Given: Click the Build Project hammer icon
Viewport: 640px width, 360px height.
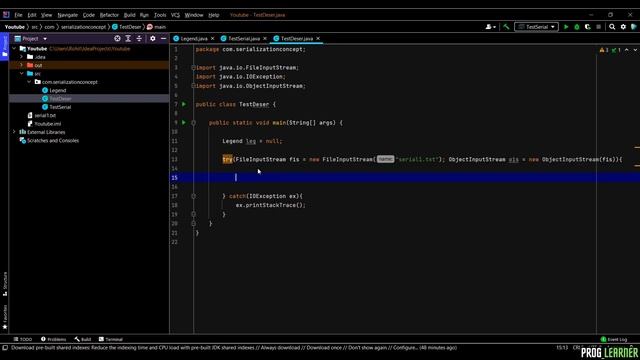Looking at the screenshot, I should coord(506,27).
